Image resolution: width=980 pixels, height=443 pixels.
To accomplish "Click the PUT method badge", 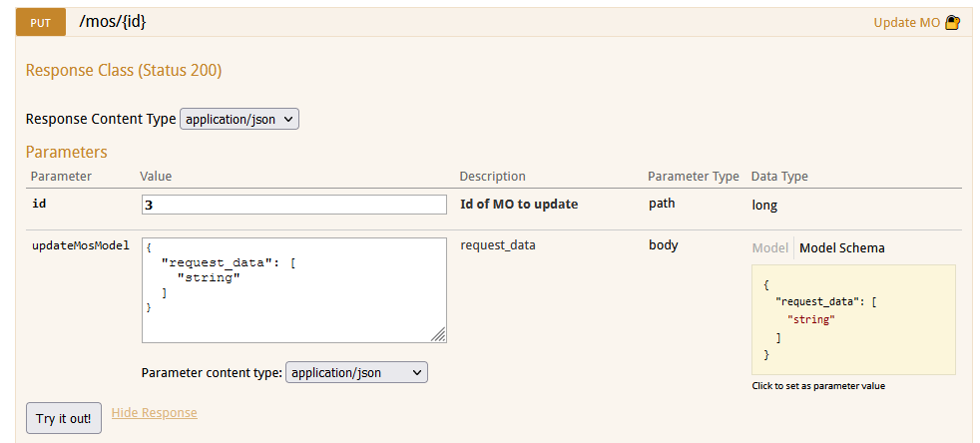I will coord(41,23).
